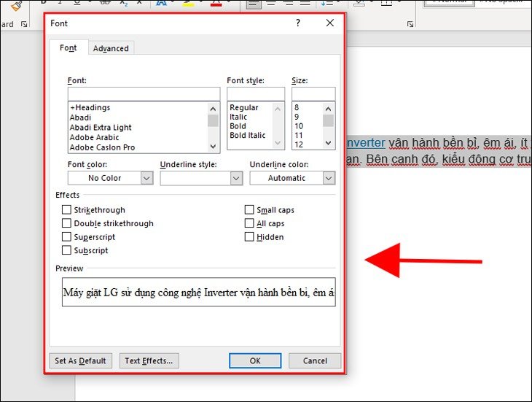Image resolution: width=532 pixels, height=402 pixels.
Task: Click the Justify alignment icon
Action: tap(307, 4)
